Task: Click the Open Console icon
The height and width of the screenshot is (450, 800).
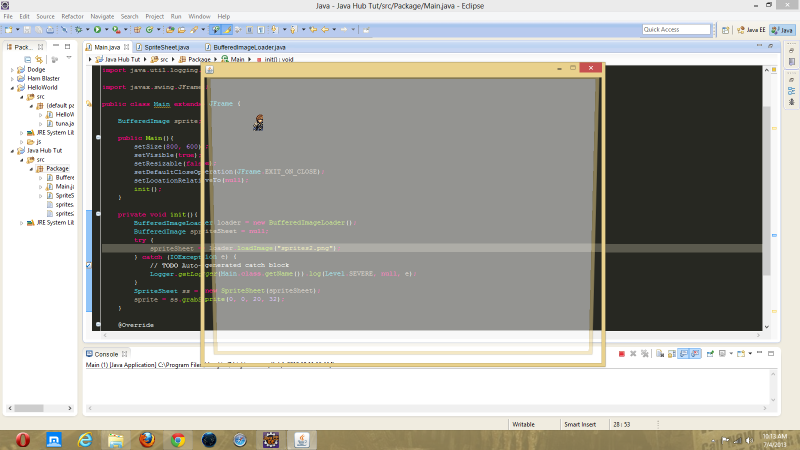Action: 741,354
